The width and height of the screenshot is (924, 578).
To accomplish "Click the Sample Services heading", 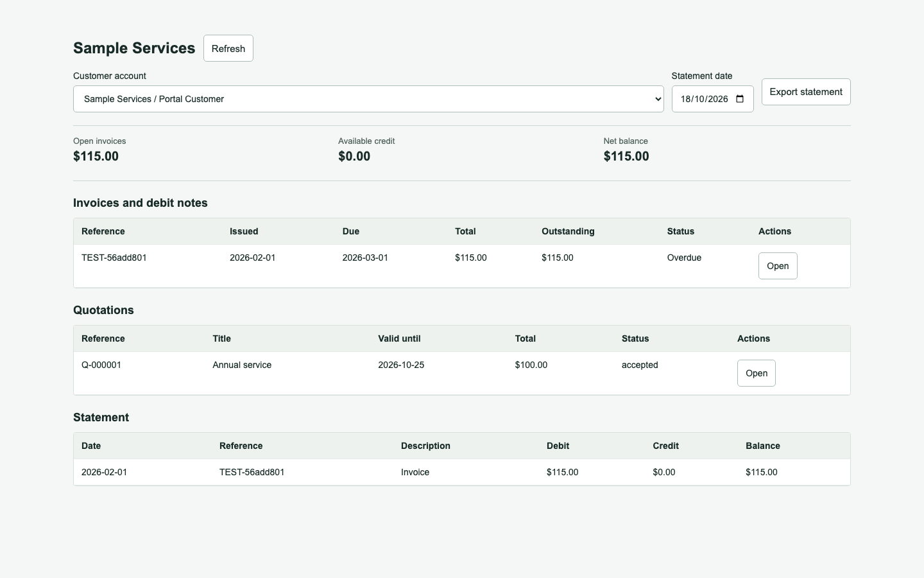I will point(134,48).
